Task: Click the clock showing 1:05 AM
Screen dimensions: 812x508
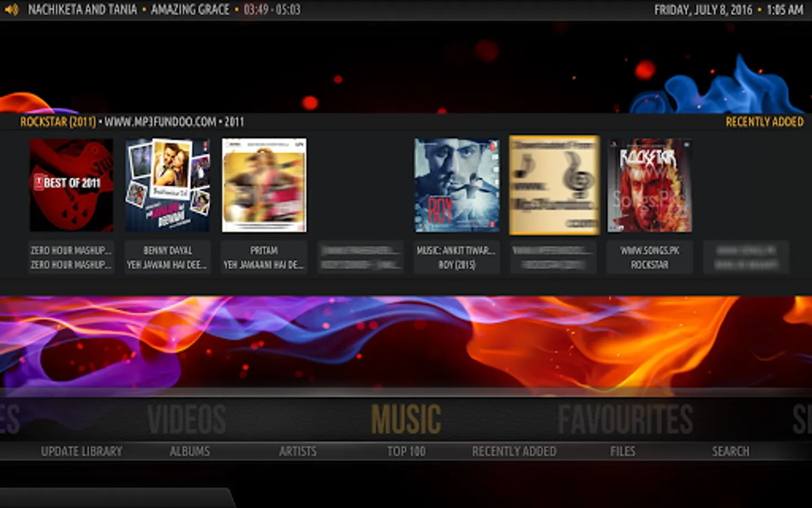Action: [x=785, y=10]
